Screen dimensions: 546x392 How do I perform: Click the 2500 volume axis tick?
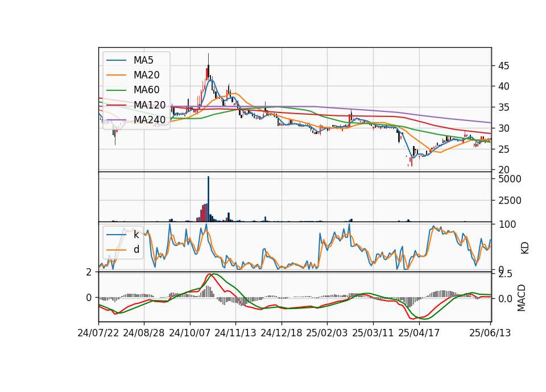[510, 201]
